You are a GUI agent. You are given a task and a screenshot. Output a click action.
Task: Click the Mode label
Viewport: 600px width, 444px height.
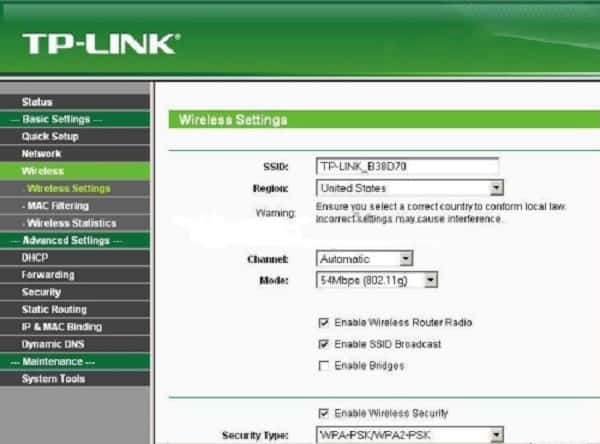click(274, 281)
